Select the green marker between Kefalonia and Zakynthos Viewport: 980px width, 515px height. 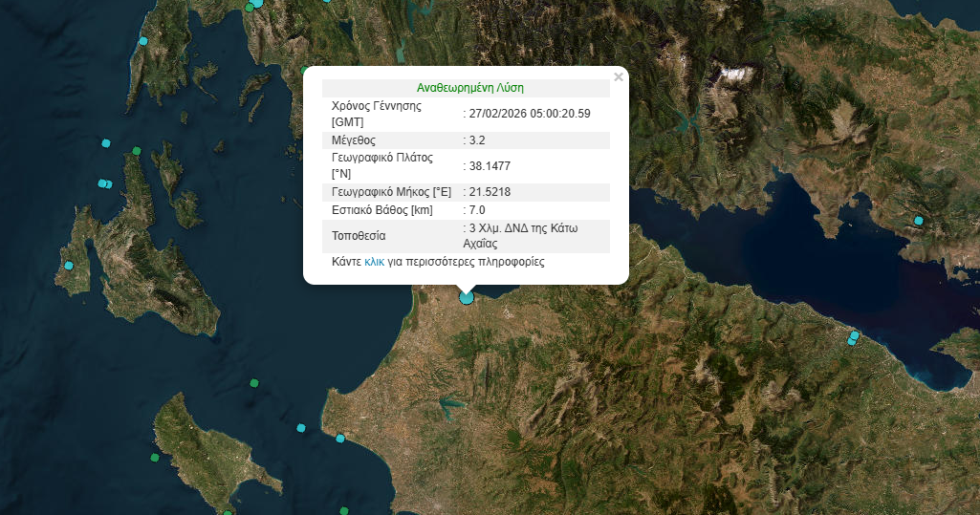coord(254,382)
